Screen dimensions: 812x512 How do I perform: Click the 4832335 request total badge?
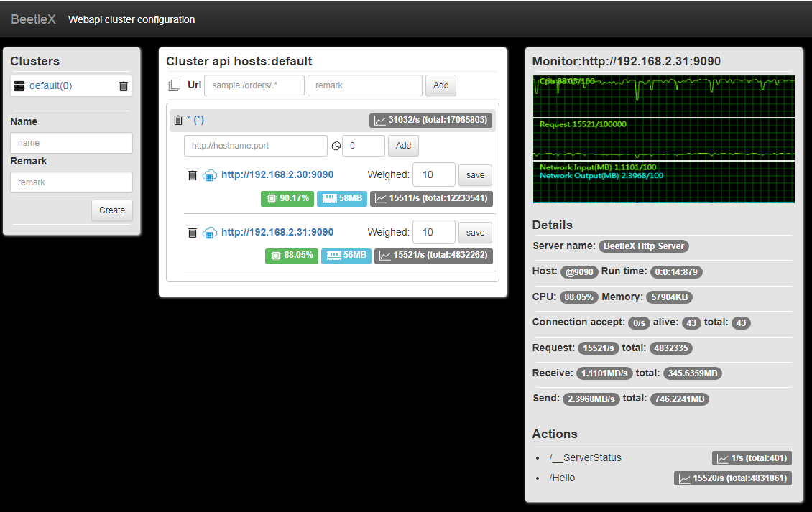670,348
